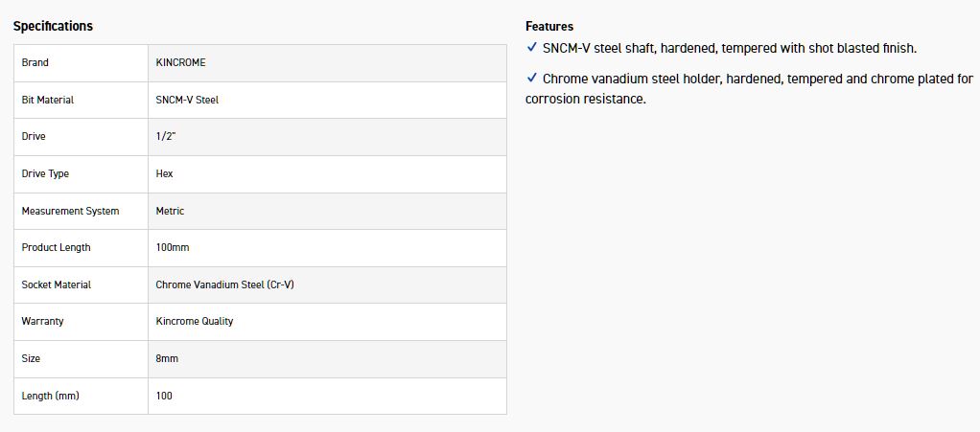980x432 pixels.
Task: Click the 1/2" drive value
Action: point(166,136)
